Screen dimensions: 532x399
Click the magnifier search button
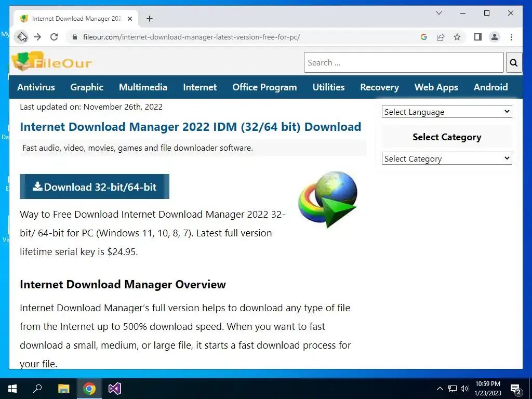[x=514, y=62]
